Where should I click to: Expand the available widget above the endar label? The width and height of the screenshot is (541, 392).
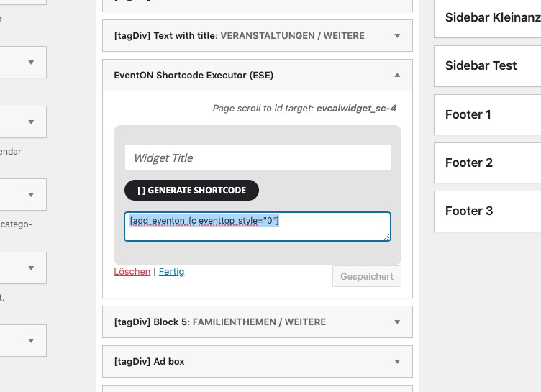31,122
